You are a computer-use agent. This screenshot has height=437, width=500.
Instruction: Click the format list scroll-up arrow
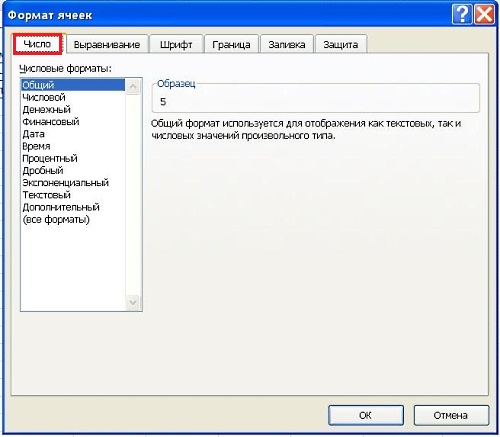(133, 87)
